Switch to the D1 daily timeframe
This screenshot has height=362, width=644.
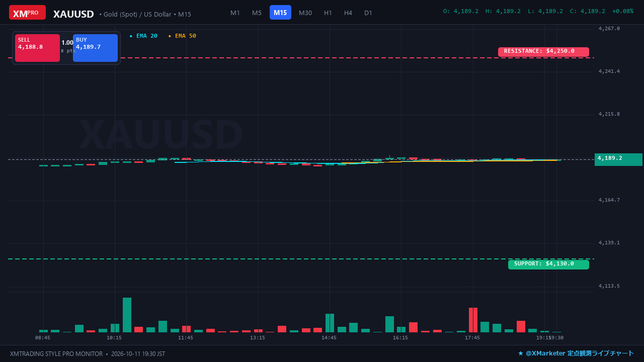[x=368, y=12]
